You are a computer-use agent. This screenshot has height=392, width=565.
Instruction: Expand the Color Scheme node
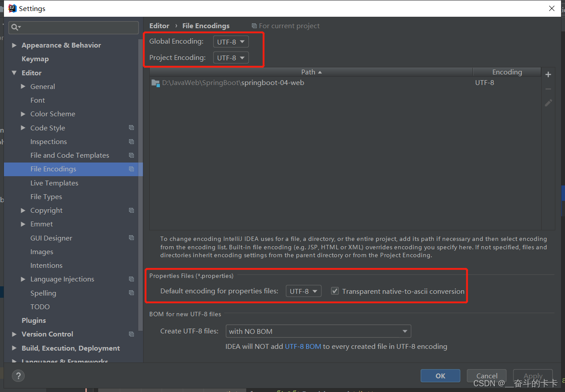pos(23,114)
